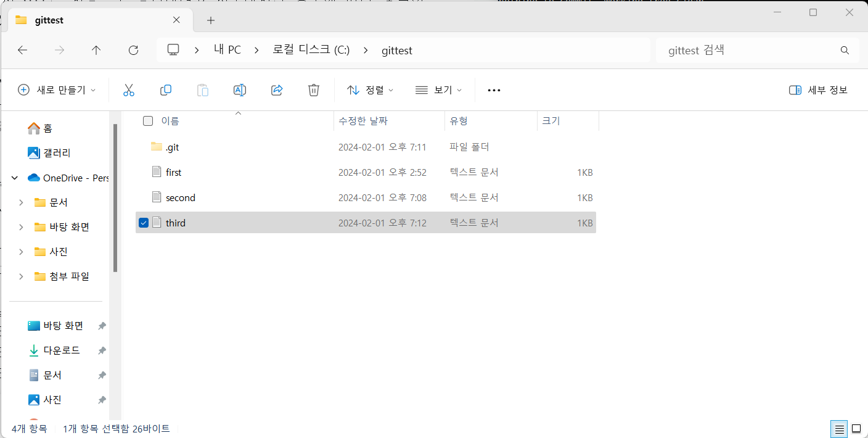Click the Rename icon in toolbar
Screen dimensions: 868x438
pyautogui.click(x=239, y=90)
